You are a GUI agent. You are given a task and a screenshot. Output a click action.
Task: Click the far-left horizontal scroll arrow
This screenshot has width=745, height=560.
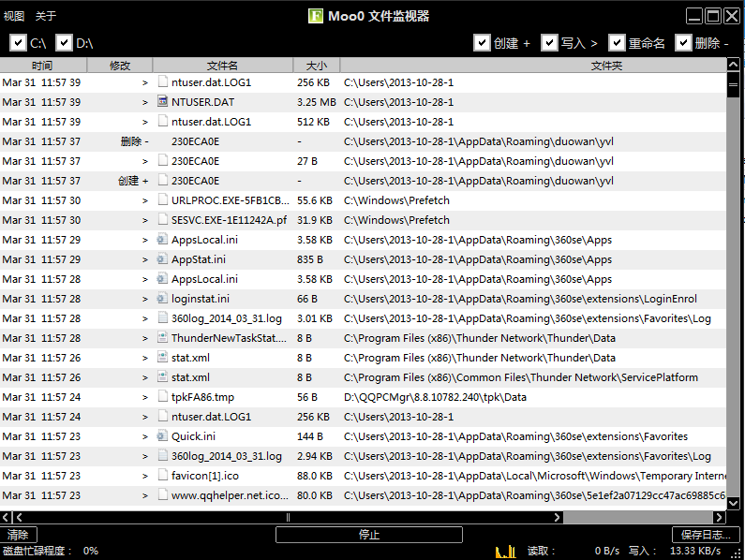[6, 517]
